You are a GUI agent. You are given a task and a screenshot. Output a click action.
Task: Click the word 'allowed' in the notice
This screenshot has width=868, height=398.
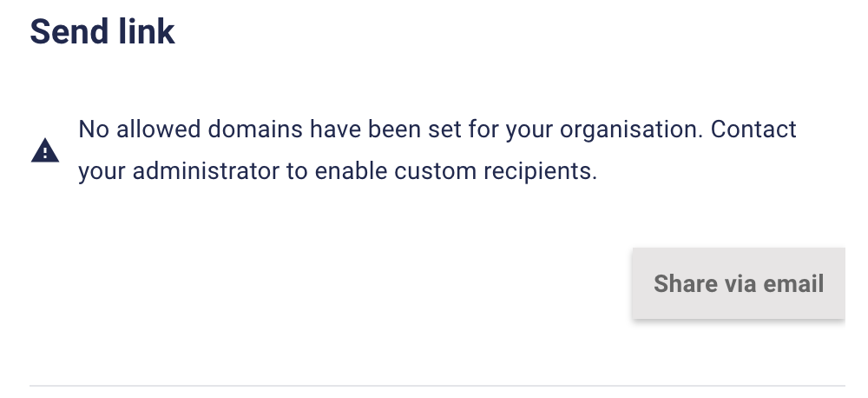coord(158,129)
